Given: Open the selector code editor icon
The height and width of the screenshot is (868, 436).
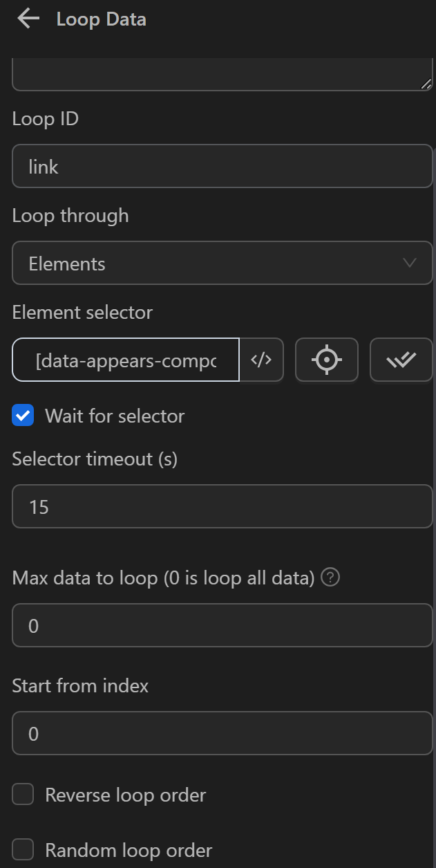Looking at the screenshot, I should tap(261, 360).
